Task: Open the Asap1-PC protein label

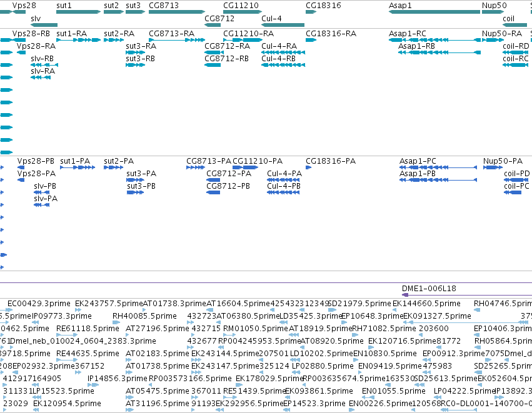Action: point(418,161)
